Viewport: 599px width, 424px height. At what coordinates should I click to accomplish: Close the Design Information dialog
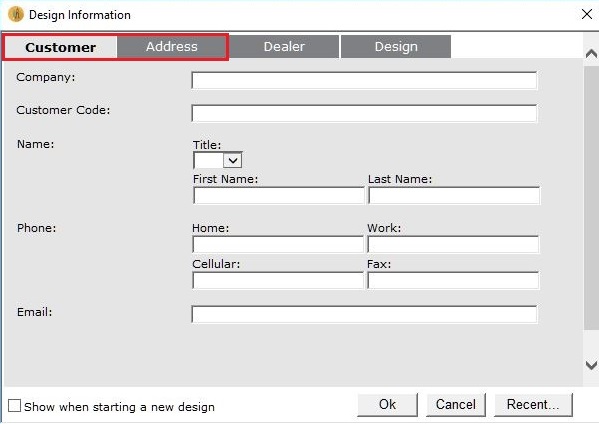587,15
